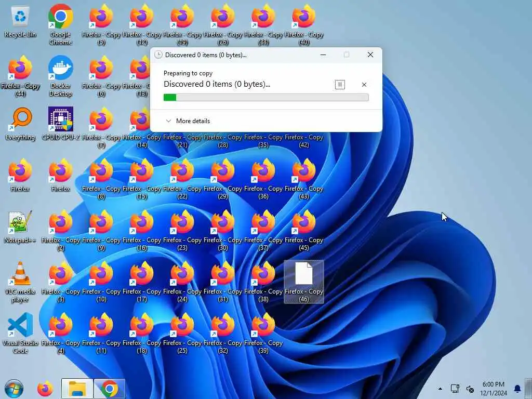
Task: Select the Firefox - Copy (24) shortcut
Action: (x=182, y=282)
